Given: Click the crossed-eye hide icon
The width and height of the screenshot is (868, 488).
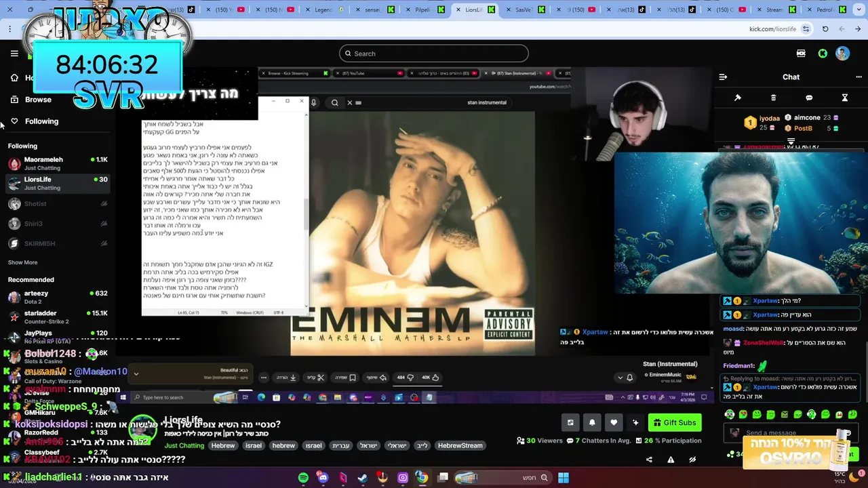Looking at the screenshot, I should pyautogui.click(x=692, y=460).
